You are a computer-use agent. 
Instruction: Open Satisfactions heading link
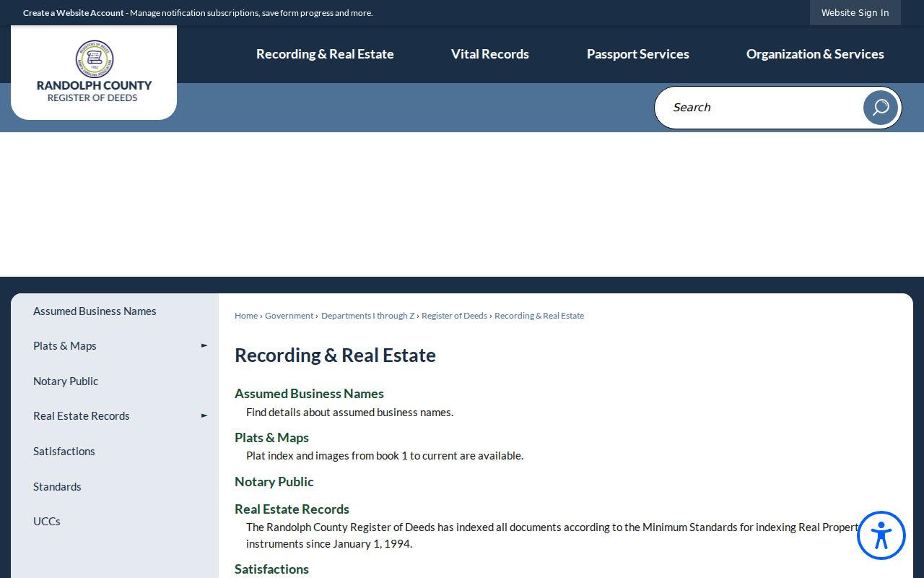(x=271, y=569)
